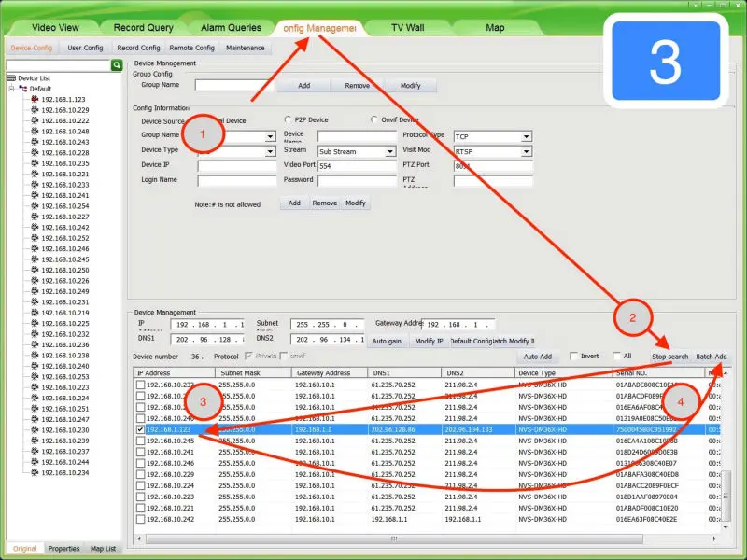Click the green search magnifier icon
This screenshot has height=560, width=747.
point(116,65)
